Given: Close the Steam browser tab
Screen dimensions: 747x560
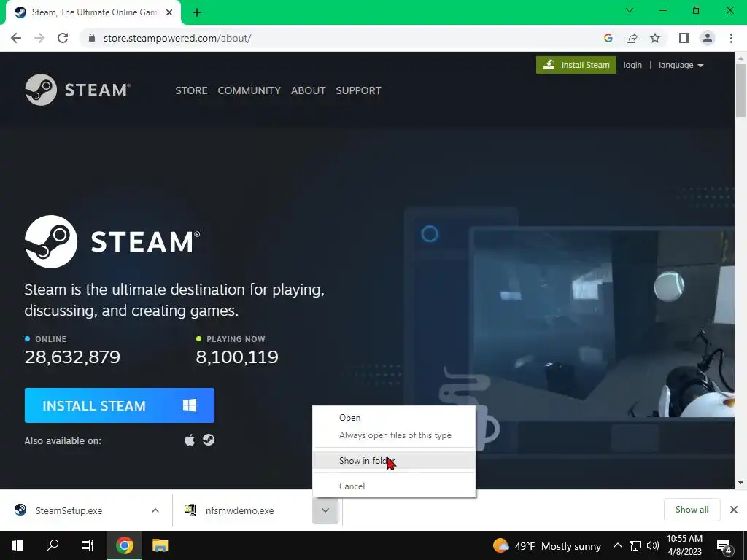Looking at the screenshot, I should [x=169, y=12].
